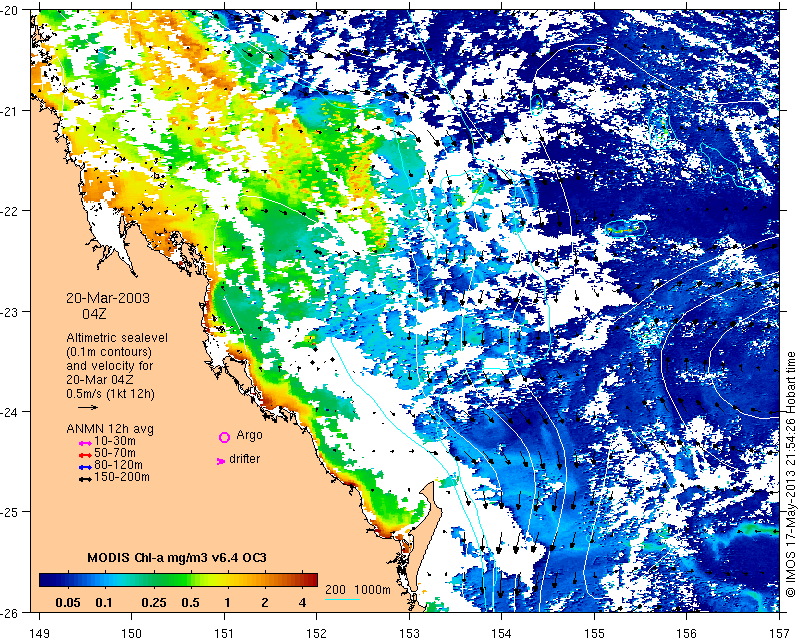This screenshot has width=800, height=640.
Task: Click the longitude label 156
Action: (x=687, y=633)
